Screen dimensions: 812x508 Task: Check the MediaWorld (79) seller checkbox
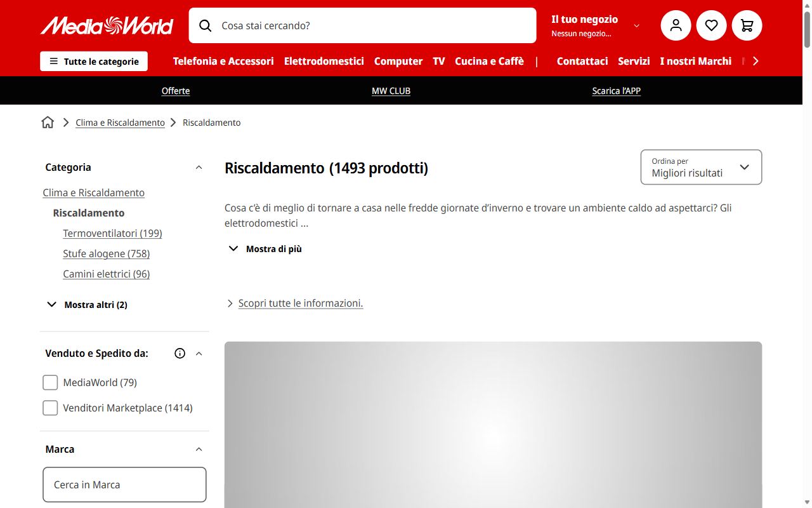pyautogui.click(x=50, y=382)
